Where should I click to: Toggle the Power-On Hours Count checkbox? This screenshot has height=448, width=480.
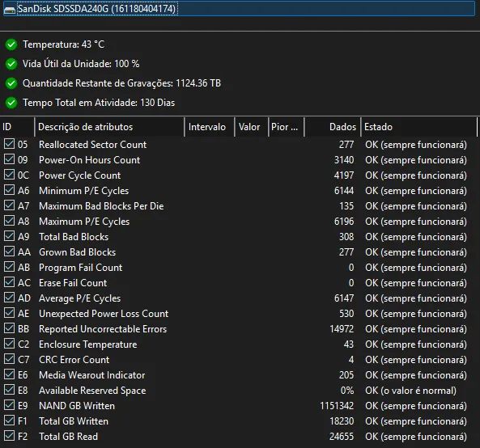(9, 159)
